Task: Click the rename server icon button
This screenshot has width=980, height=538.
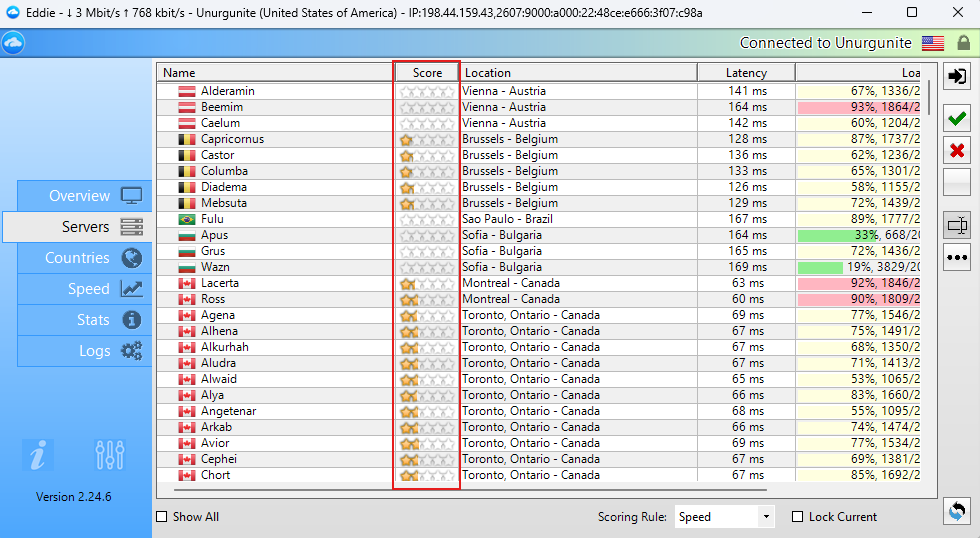Action: (957, 226)
